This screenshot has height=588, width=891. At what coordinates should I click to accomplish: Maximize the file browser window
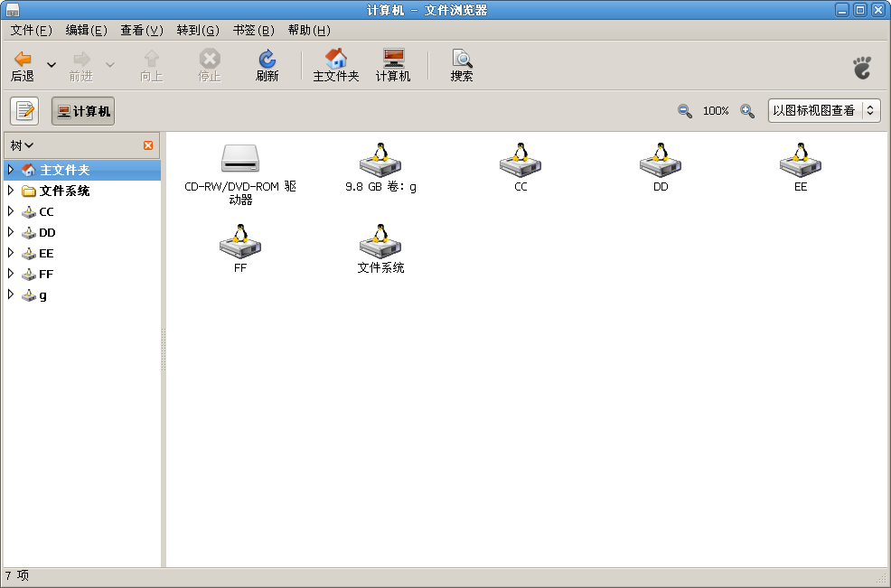point(860,10)
